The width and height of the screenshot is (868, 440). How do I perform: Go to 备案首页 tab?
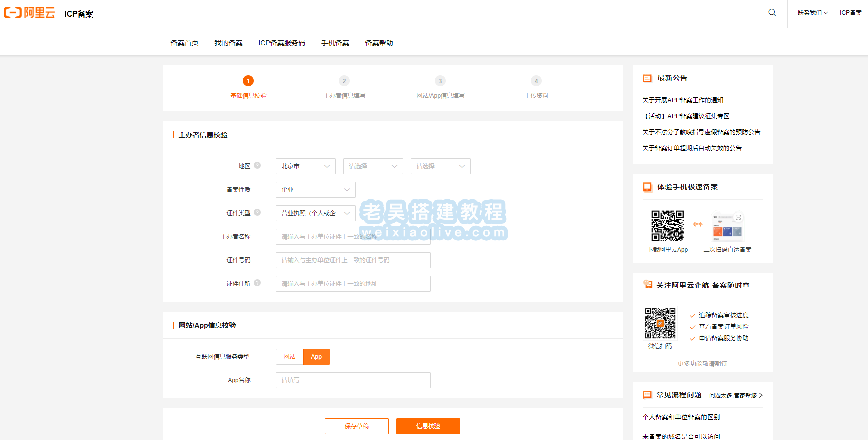click(184, 43)
